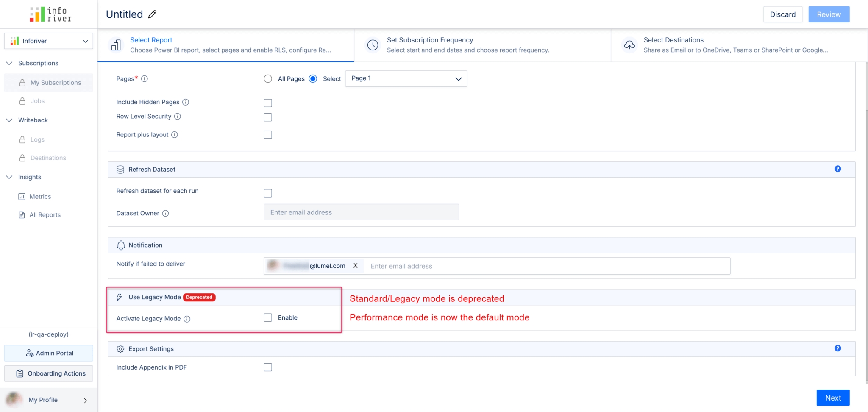
Task: Click the pencil icon to rename Untitled
Action: pyautogui.click(x=152, y=14)
